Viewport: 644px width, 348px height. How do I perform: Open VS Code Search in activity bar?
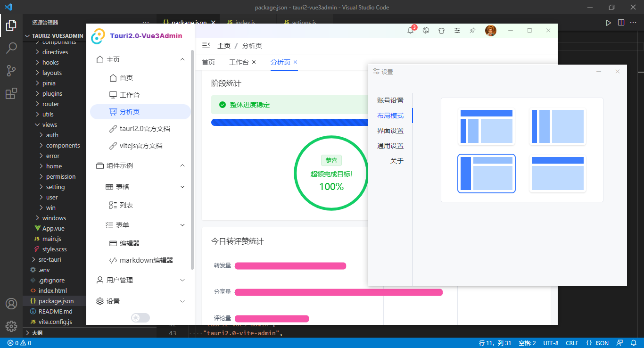click(11, 48)
